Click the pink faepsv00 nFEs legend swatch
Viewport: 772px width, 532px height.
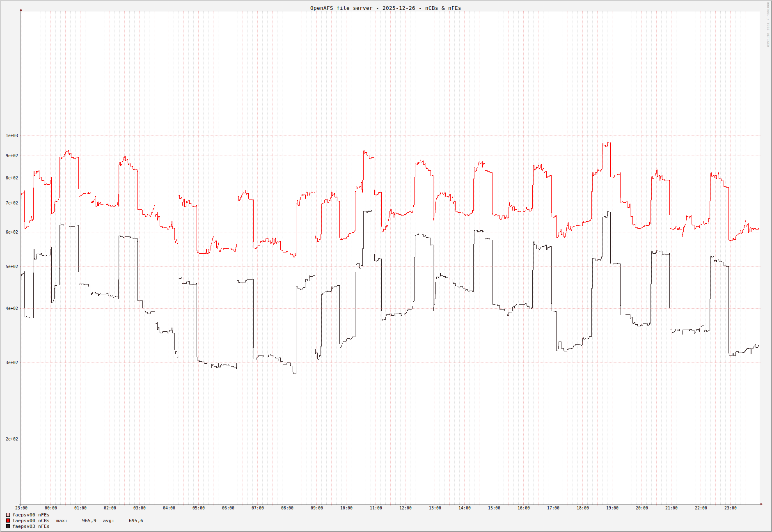8,515
